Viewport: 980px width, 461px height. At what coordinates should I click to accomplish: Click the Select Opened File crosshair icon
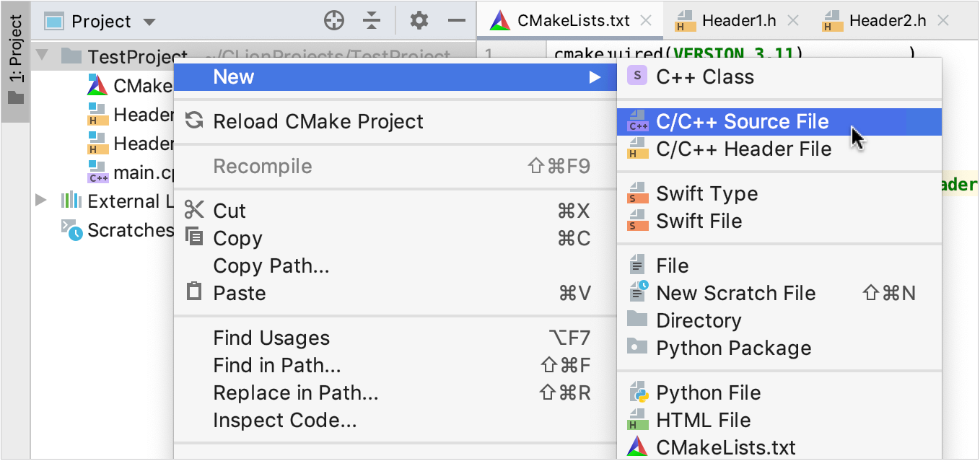click(334, 20)
